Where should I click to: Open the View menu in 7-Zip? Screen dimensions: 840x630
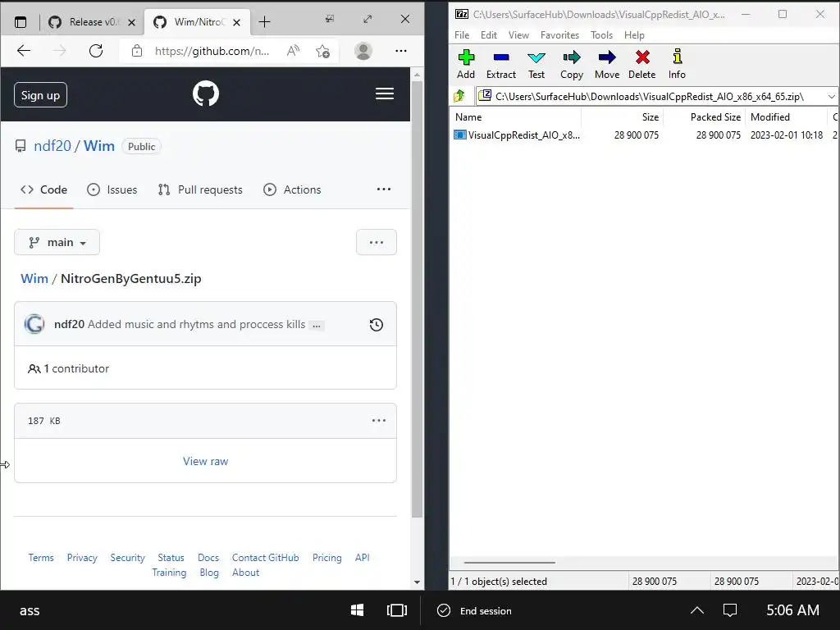pyautogui.click(x=518, y=34)
